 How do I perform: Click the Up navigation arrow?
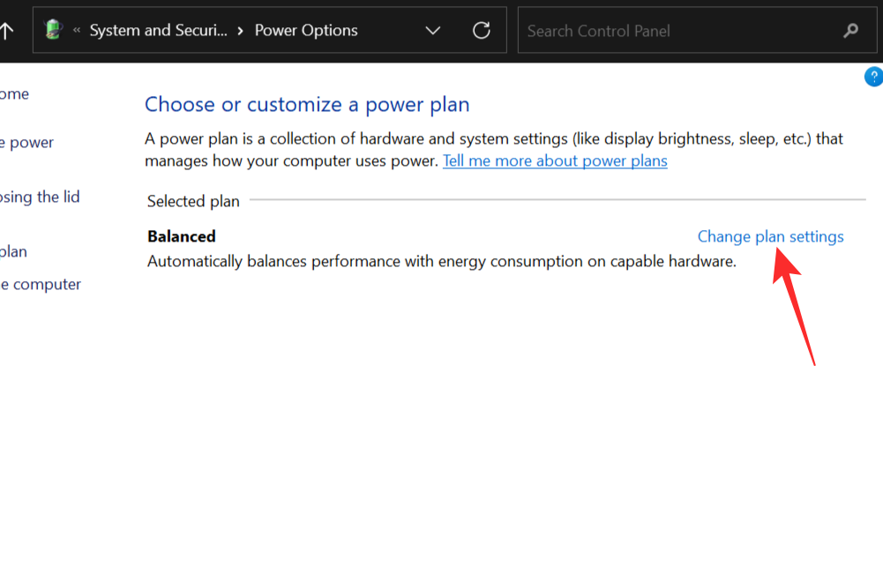pyautogui.click(x=7, y=31)
